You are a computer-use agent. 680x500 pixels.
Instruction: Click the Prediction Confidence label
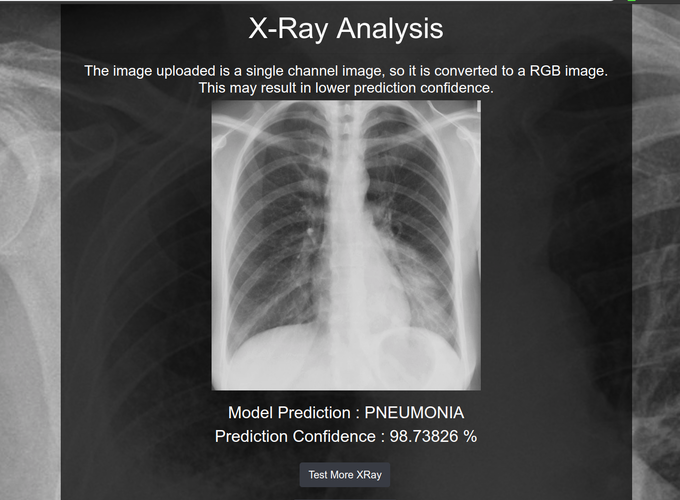[x=293, y=437]
